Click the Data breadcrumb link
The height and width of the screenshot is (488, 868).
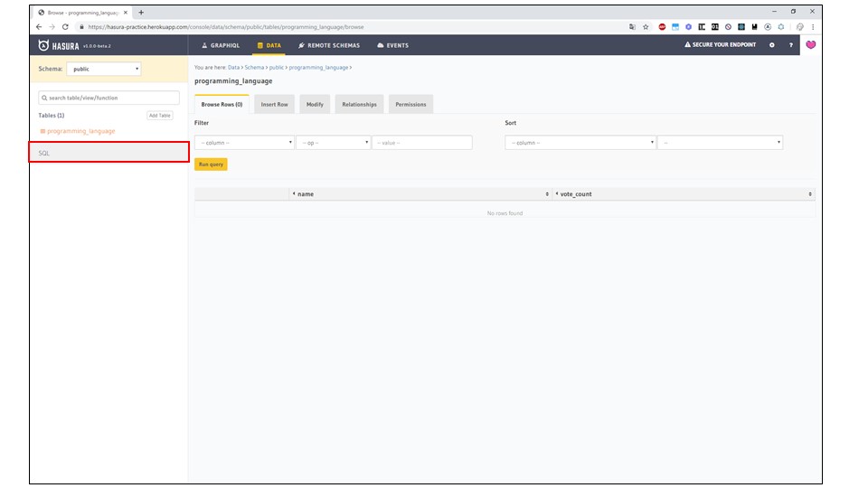(x=233, y=68)
